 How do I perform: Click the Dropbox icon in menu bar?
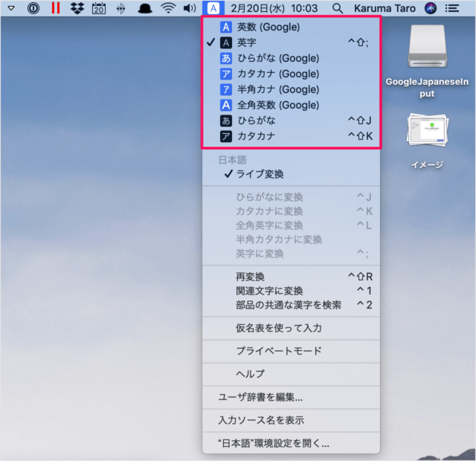click(x=77, y=8)
